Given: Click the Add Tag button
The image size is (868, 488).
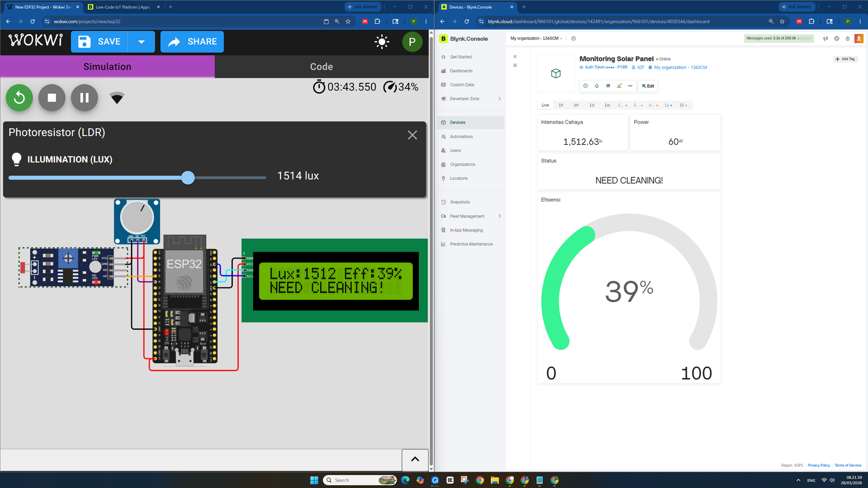Looking at the screenshot, I should pos(845,59).
